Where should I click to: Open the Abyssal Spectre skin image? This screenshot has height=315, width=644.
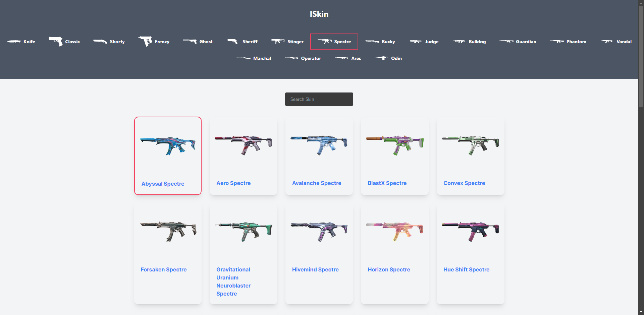click(168, 146)
